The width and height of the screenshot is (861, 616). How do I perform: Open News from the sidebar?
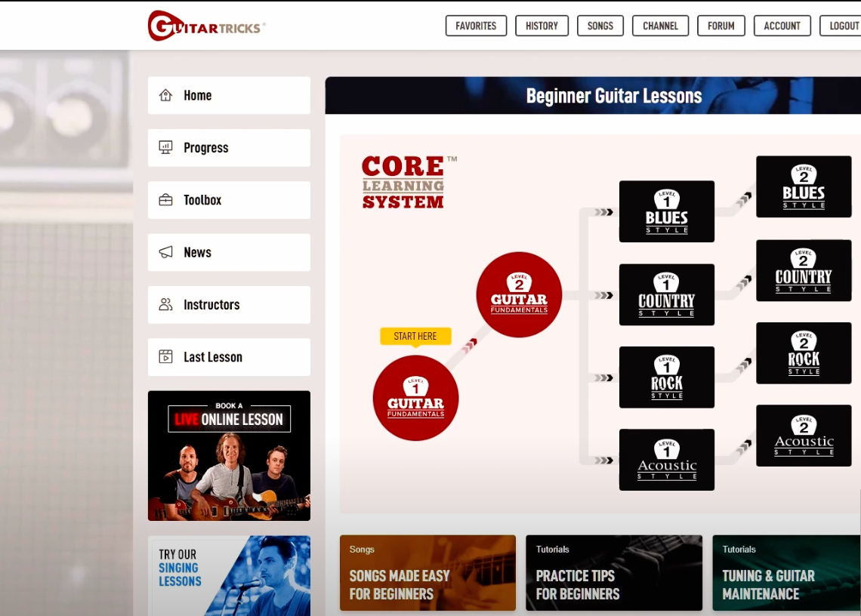pyautogui.click(x=229, y=253)
